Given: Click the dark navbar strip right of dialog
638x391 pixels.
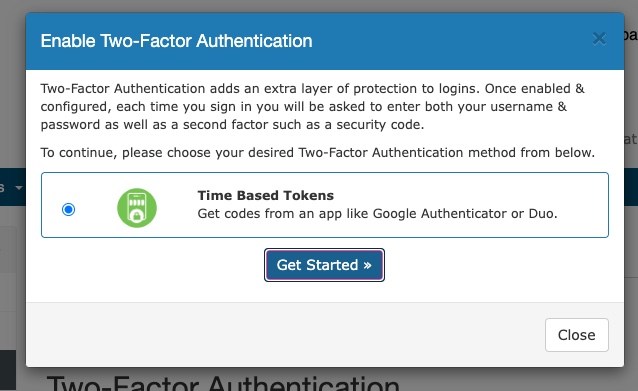Looking at the screenshot, I should coord(631,186).
